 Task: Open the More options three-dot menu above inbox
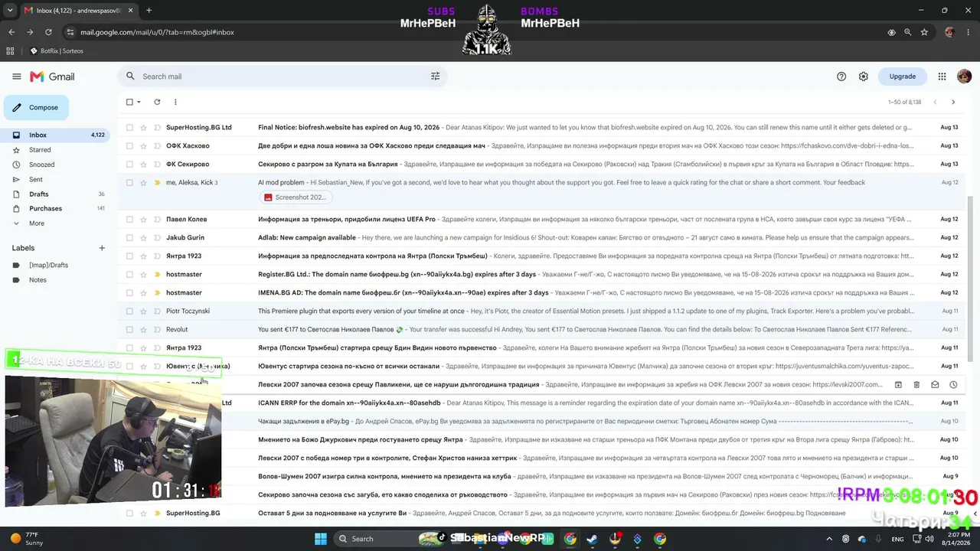tap(175, 102)
